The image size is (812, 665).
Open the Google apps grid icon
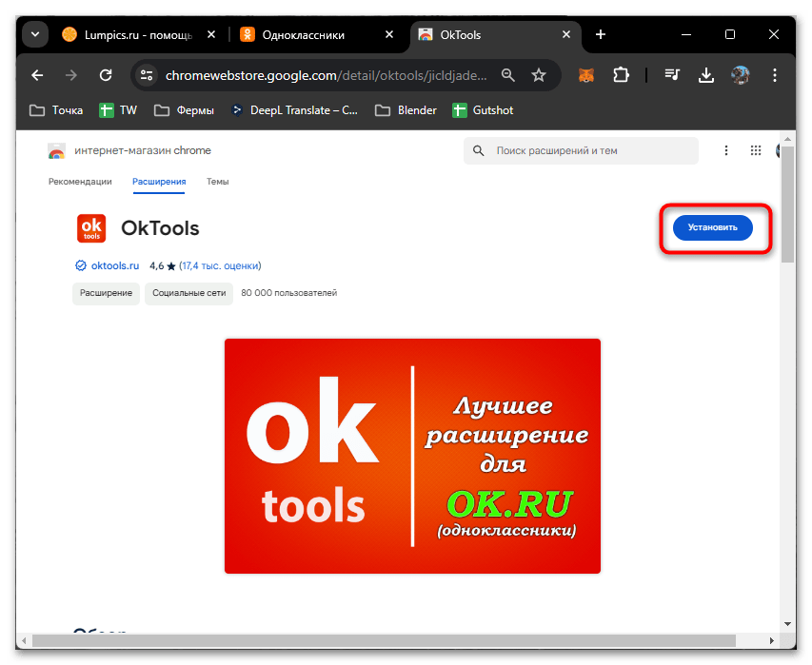756,150
